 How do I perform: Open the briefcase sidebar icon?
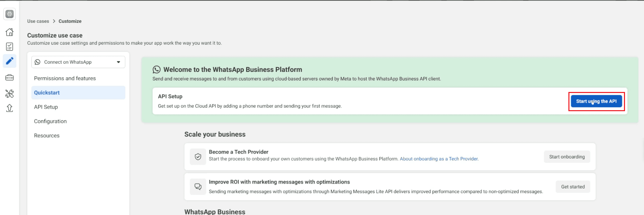click(9, 77)
